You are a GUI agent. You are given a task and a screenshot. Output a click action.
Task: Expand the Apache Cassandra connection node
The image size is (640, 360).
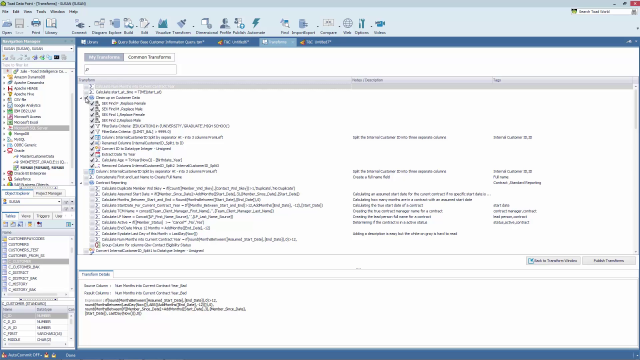click(x=4, y=83)
